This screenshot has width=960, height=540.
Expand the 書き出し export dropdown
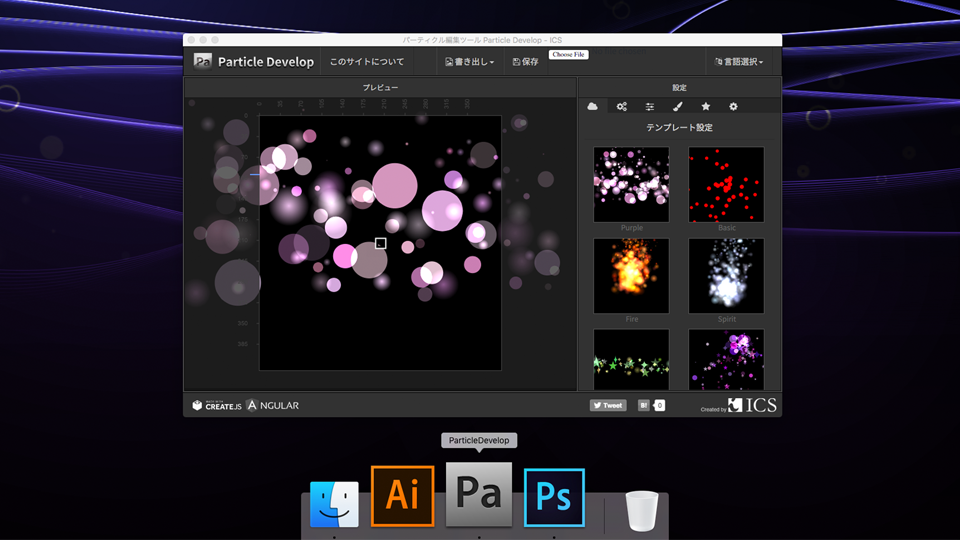coord(469,62)
